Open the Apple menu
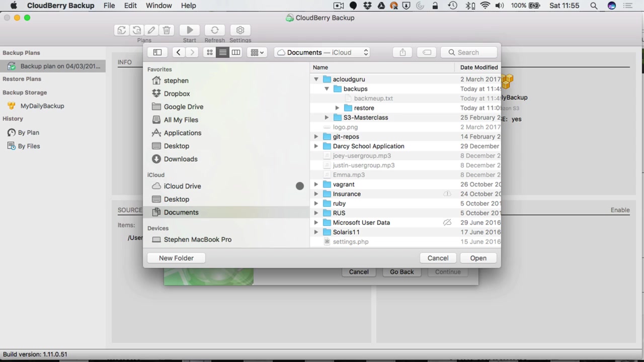The width and height of the screenshot is (644, 362). tap(14, 6)
